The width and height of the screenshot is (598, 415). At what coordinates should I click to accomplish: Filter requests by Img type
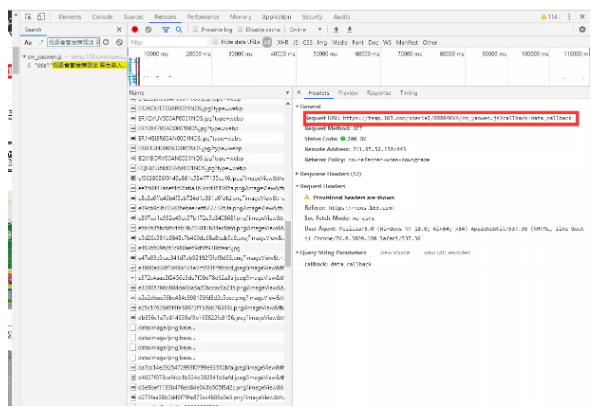tap(322, 42)
